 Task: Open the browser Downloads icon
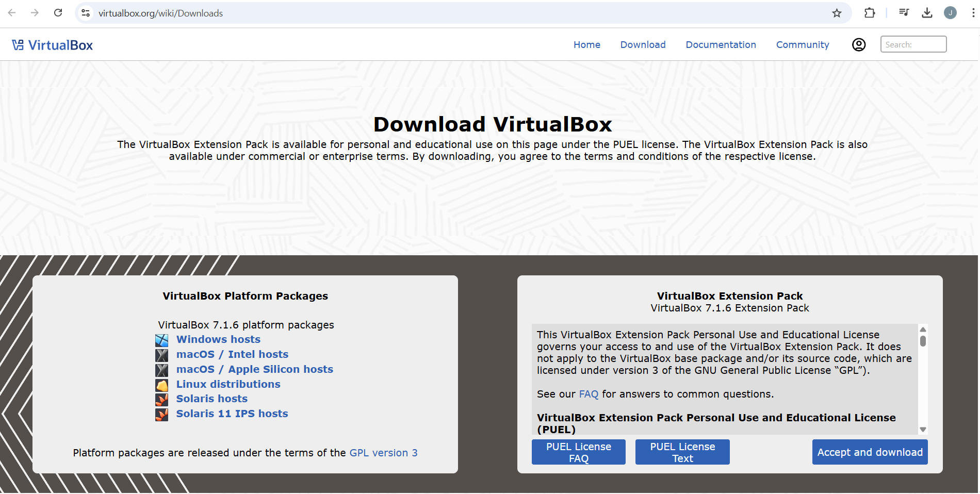(x=927, y=13)
